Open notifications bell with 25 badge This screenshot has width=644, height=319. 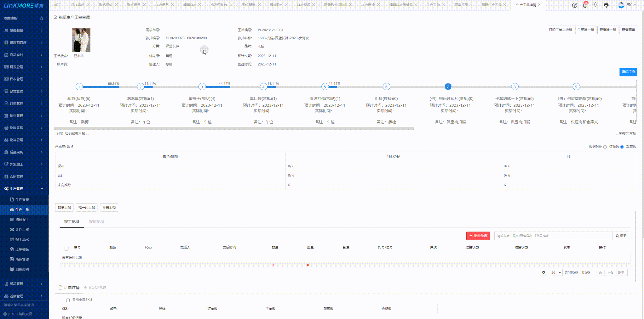coord(585,5)
